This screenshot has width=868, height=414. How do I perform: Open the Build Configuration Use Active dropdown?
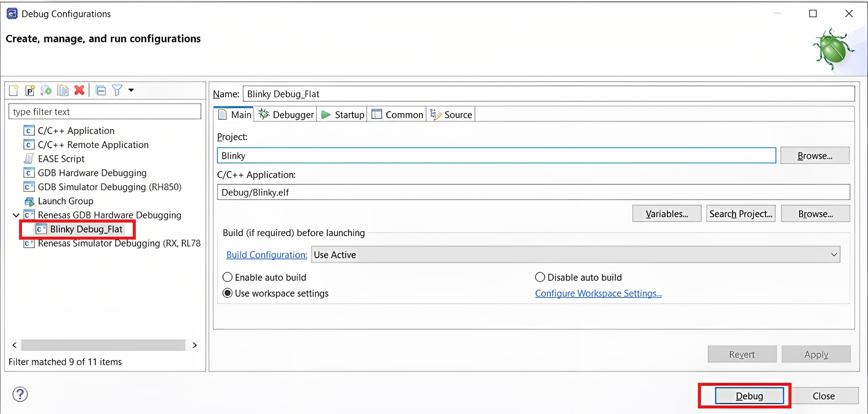tap(575, 255)
